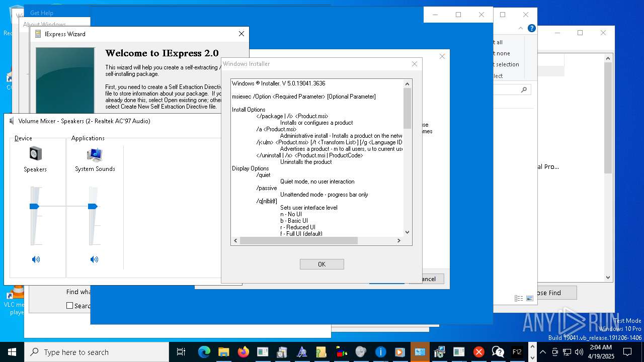644x362 pixels.
Task: Open File Explorer from the taskbar
Action: 223,352
